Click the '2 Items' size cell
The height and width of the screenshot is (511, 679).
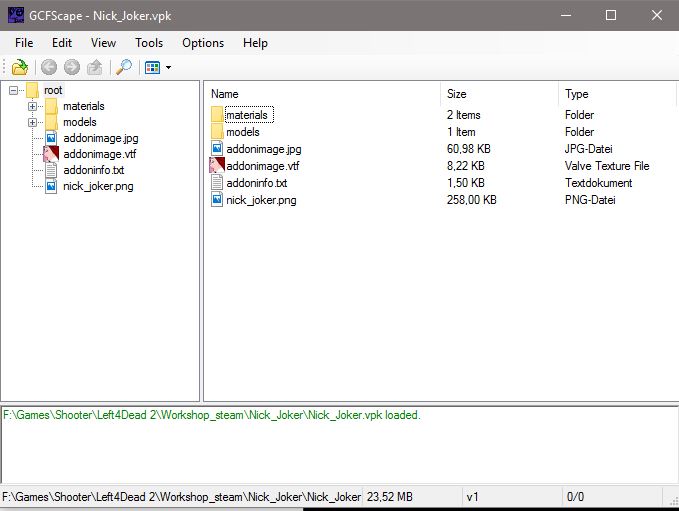coord(463,115)
